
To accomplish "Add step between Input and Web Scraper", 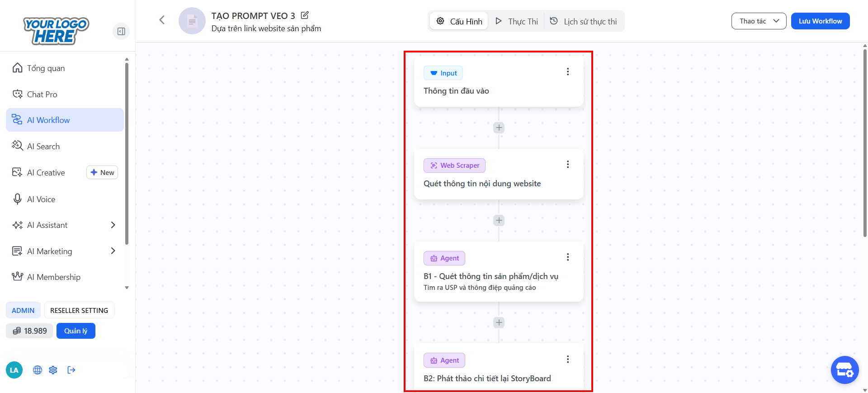I will (x=499, y=128).
